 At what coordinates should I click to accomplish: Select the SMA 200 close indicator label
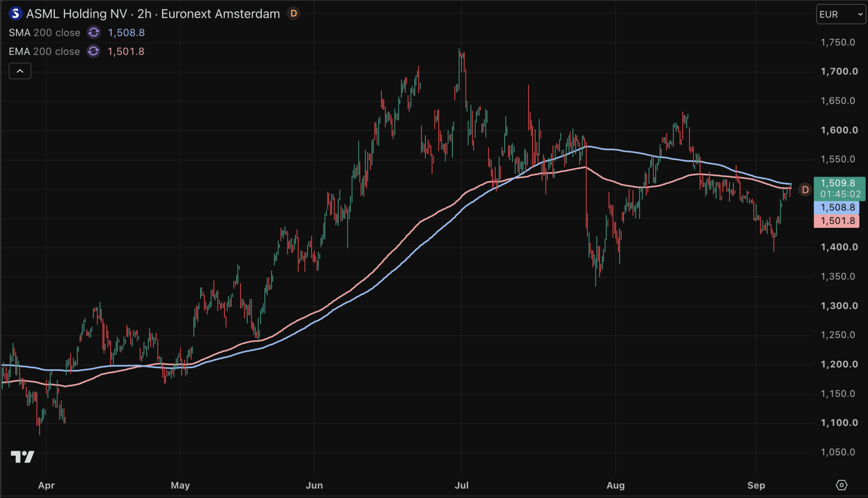click(x=45, y=33)
